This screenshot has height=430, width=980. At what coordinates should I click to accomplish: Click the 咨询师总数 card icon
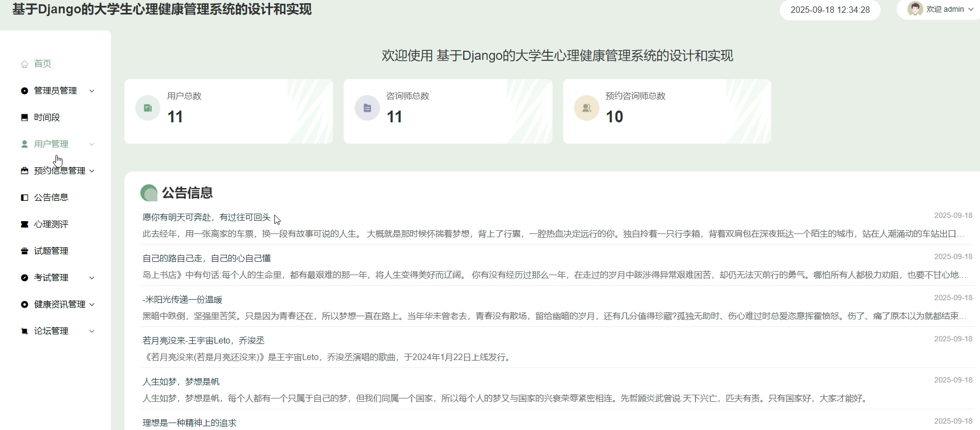(367, 108)
